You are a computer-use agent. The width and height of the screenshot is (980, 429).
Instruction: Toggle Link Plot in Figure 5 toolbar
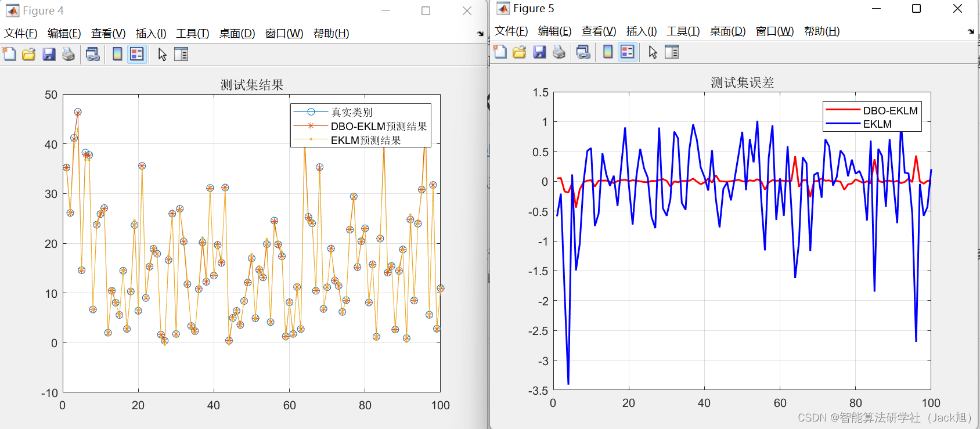pos(583,52)
